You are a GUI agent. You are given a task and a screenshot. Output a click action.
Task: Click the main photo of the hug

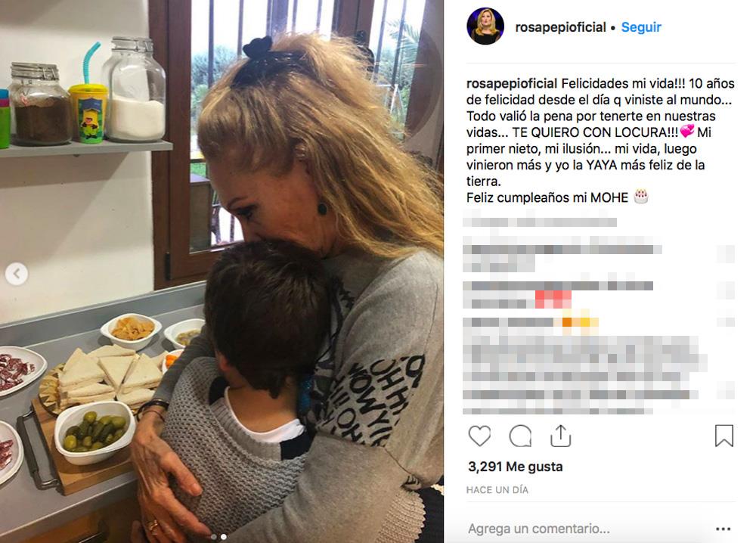[222, 271]
